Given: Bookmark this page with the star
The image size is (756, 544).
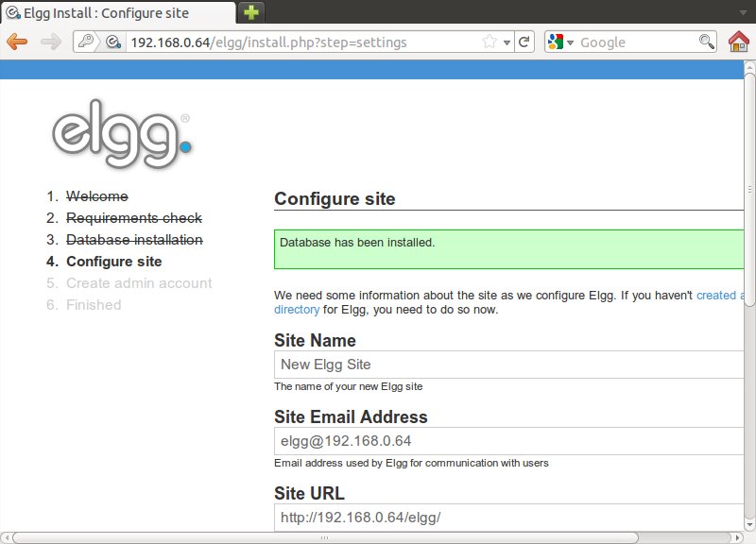Looking at the screenshot, I should [x=490, y=42].
